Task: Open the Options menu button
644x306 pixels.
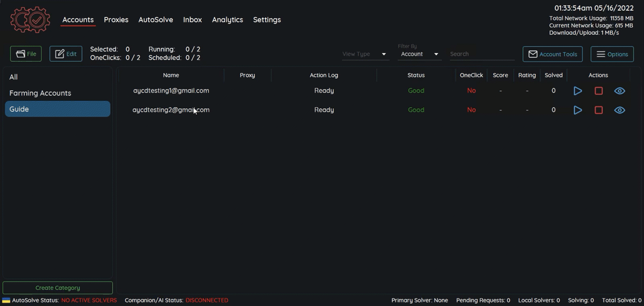Action: tap(612, 54)
